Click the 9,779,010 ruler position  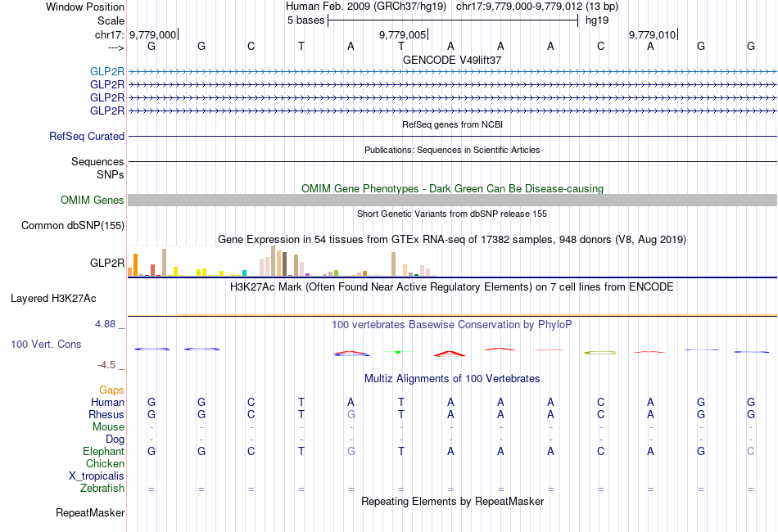click(652, 34)
